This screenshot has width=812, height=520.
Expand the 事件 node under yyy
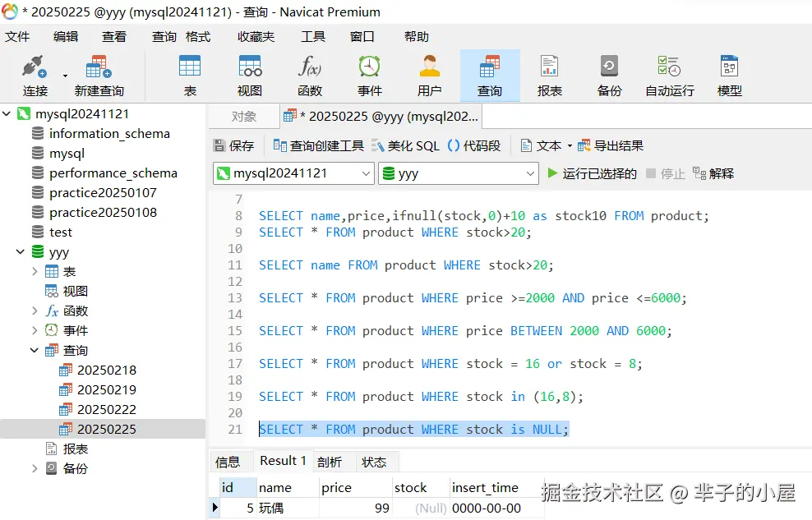tap(35, 330)
